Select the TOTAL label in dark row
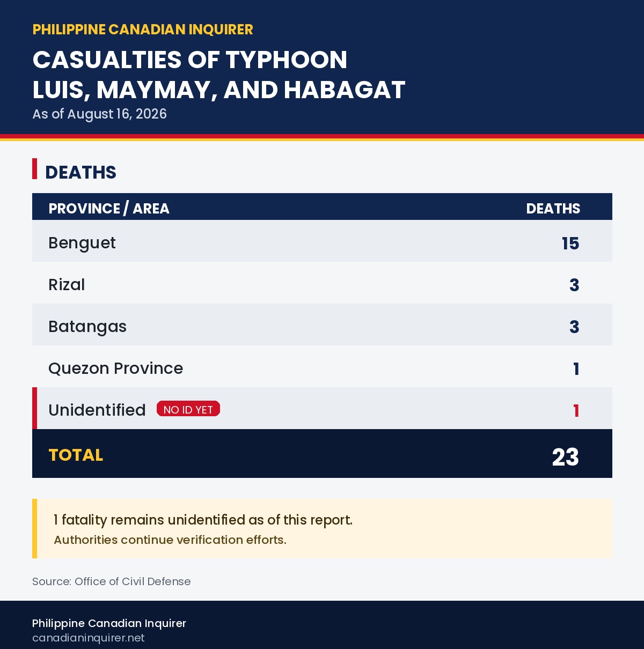Image resolution: width=644 pixels, height=649 pixels. pos(76,455)
